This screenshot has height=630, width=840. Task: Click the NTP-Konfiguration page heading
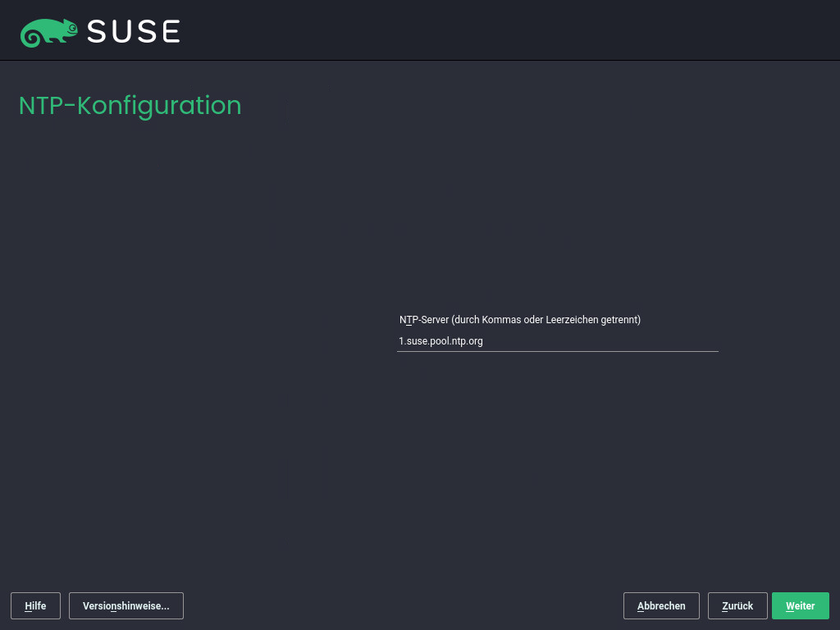coord(130,106)
